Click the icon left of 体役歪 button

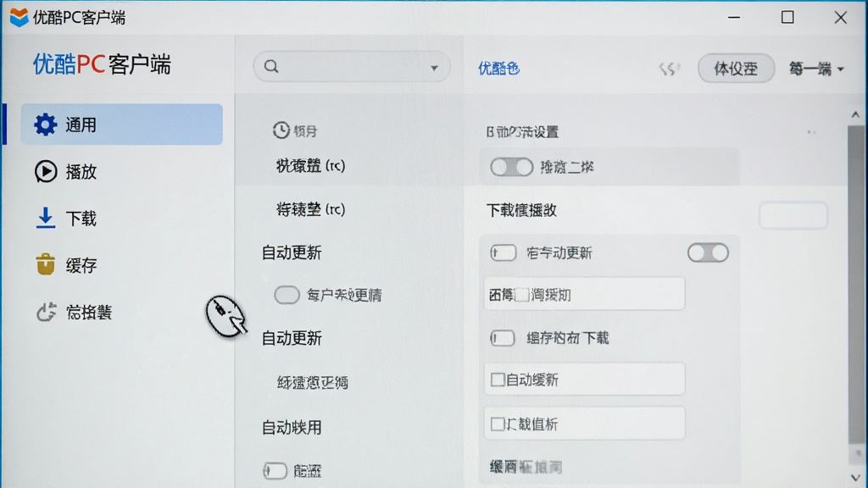(x=669, y=69)
